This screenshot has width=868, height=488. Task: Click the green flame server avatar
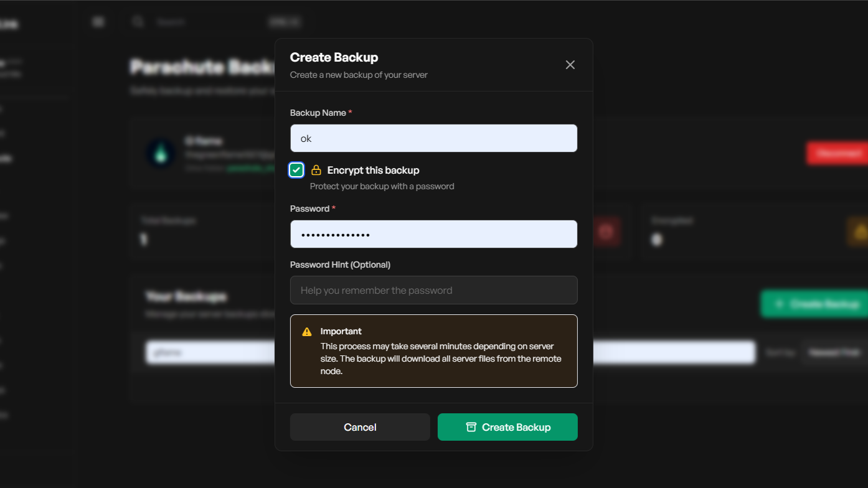pos(161,153)
